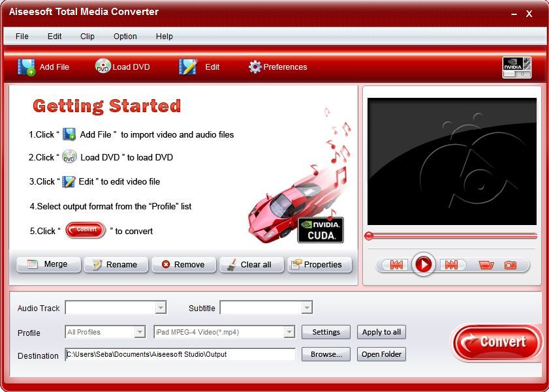Open the iPad MPEG-4 output format dropdown
Viewport: 549px width, 392px height.
click(x=290, y=332)
